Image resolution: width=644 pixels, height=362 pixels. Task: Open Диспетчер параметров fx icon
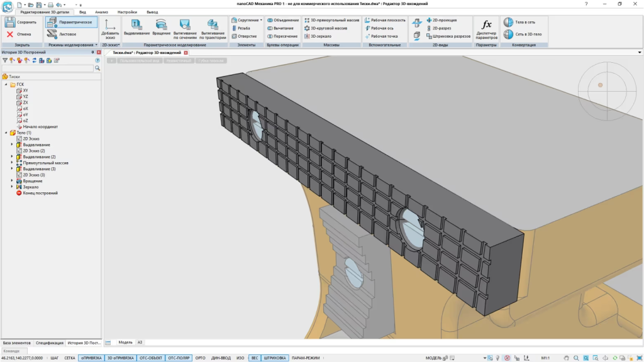coord(486,25)
